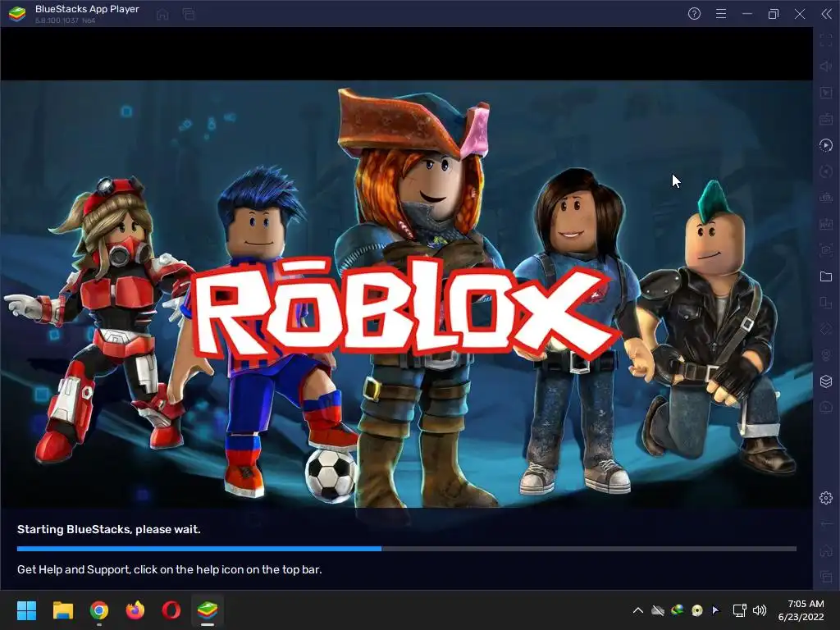Viewport: 840px width, 630px height.
Task: Click the overlapping rectangles icon in sidebar
Action: tap(826, 303)
